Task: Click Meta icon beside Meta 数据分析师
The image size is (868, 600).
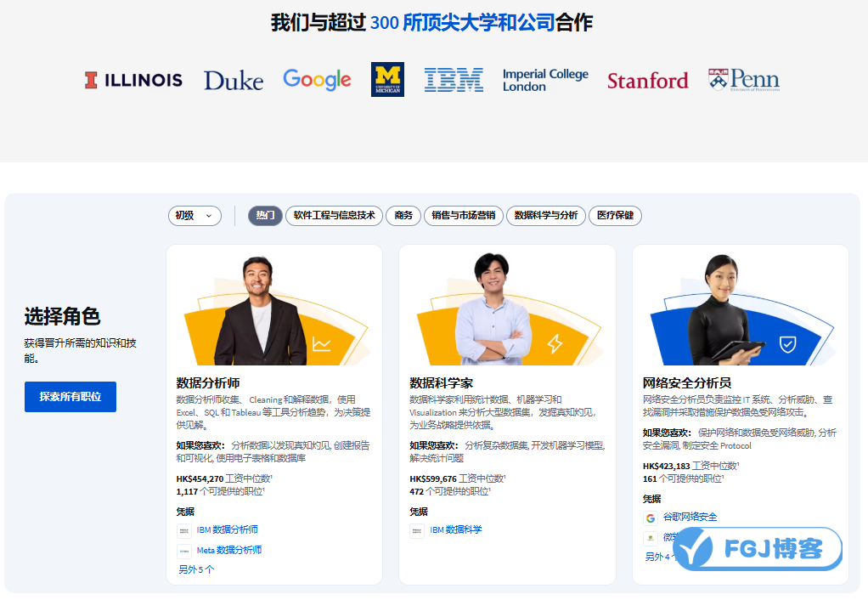Action: 184,552
